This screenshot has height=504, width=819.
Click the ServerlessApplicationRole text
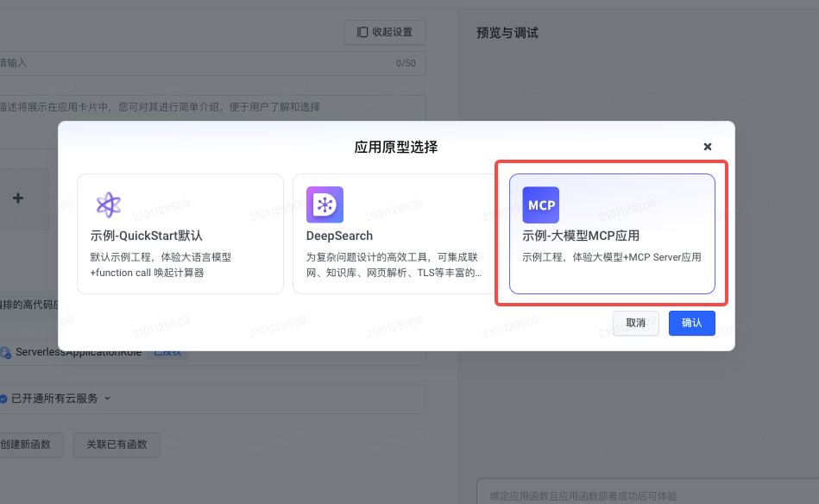click(79, 352)
